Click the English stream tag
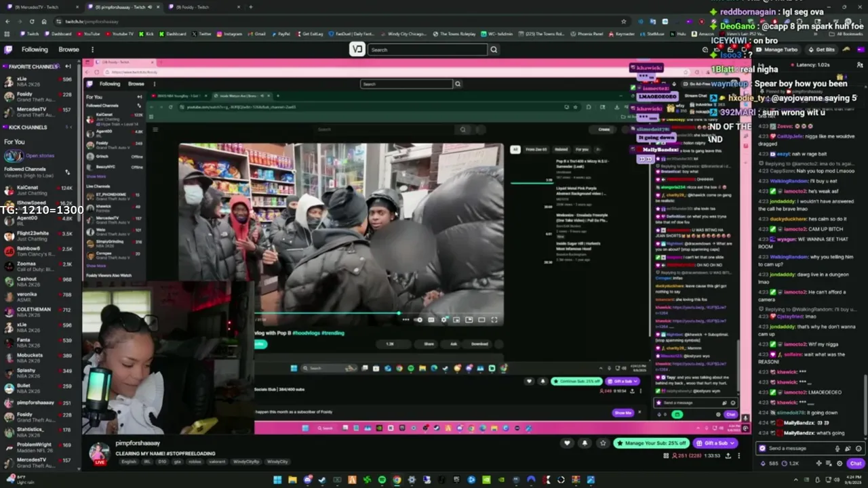This screenshot has width=868, height=488. (129, 462)
